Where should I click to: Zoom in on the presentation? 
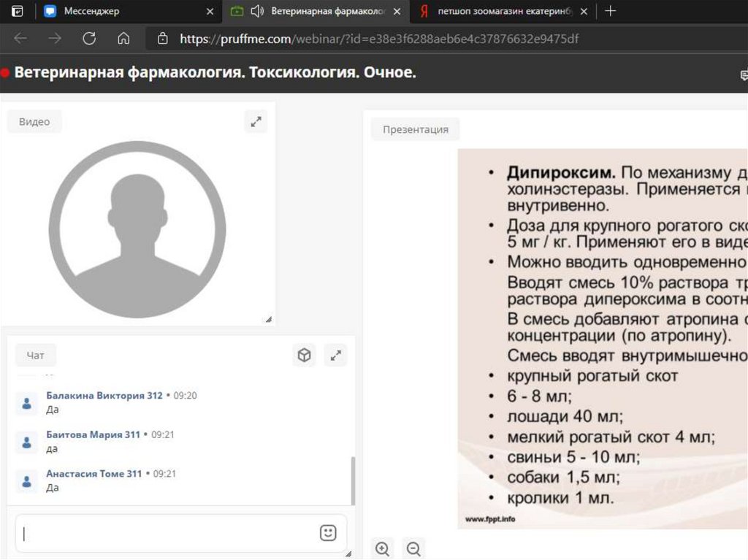382,548
